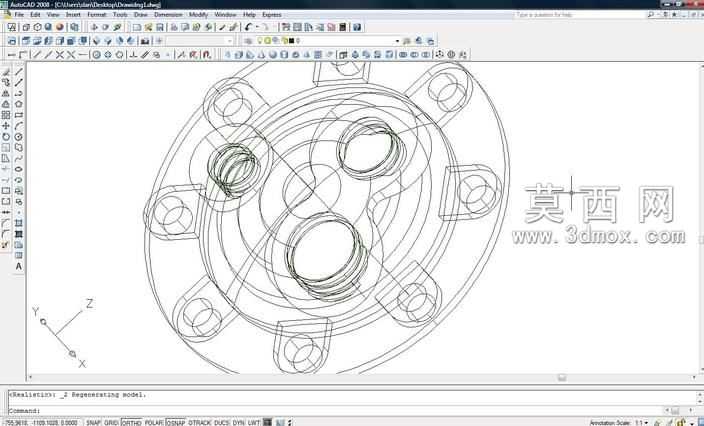The image size is (704, 426).
Task: Click the Command: prompt line
Action: (337, 411)
